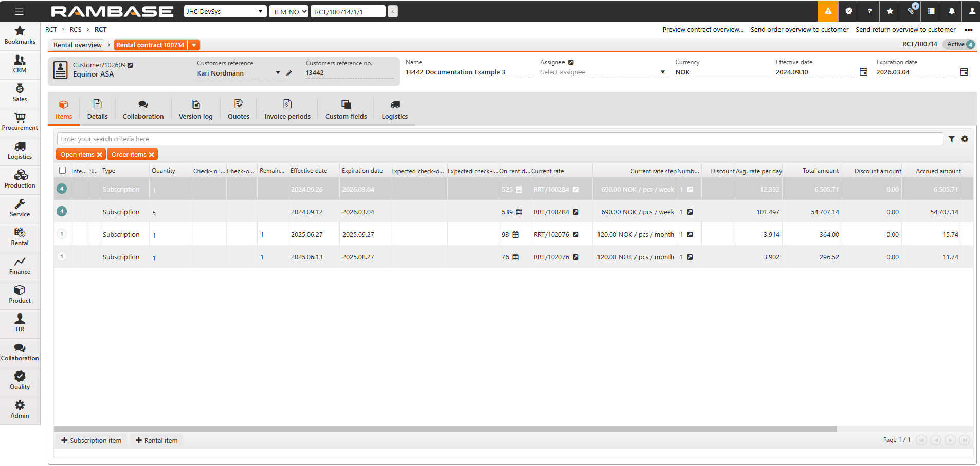Go to Rental overview breadcrumb
The height and width of the screenshot is (466, 980).
(x=78, y=45)
